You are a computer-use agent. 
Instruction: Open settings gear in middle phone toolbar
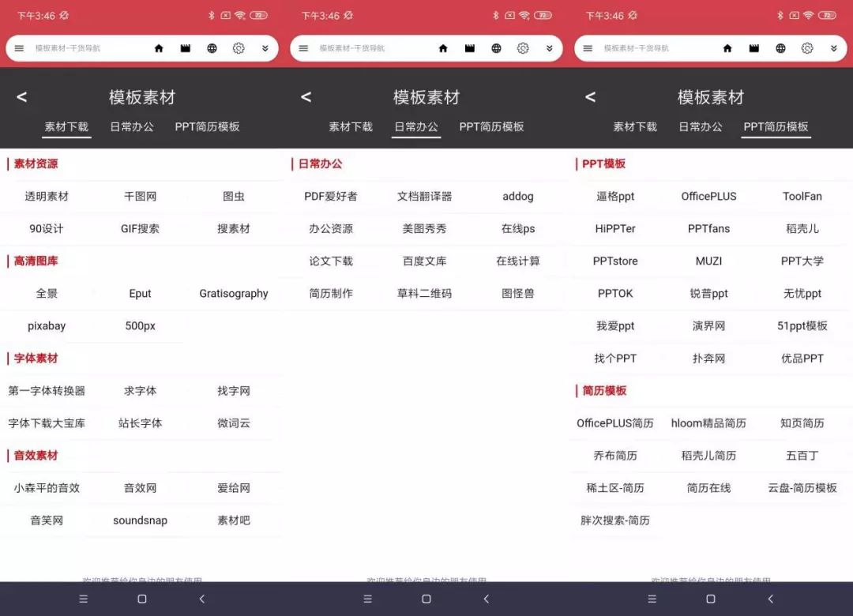[x=523, y=48]
